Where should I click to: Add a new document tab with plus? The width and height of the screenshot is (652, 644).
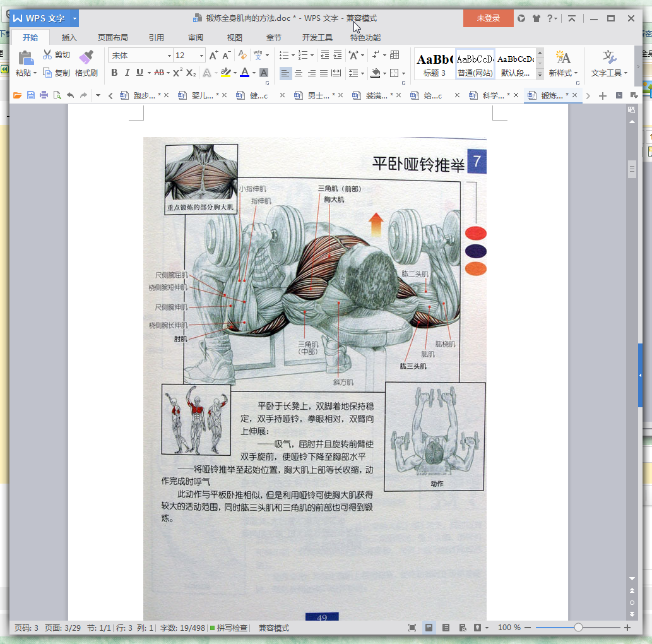tap(603, 96)
